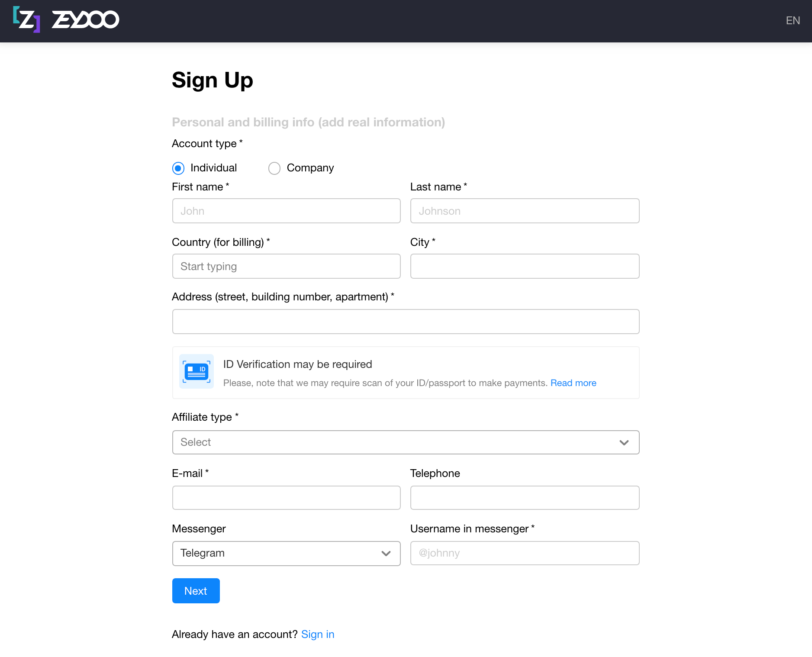
Task: Click the Telephone input field
Action: click(525, 498)
